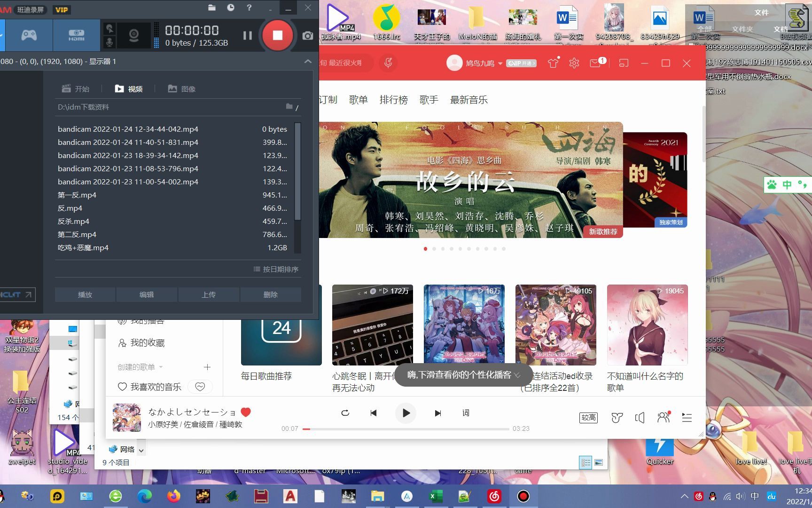
Task: Open the 歌手 tab
Action: [x=429, y=100]
